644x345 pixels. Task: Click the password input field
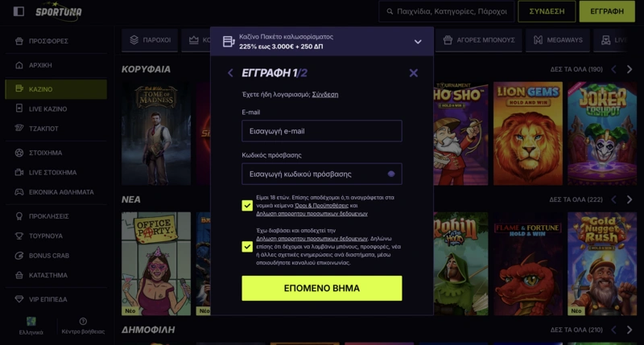[x=321, y=174]
